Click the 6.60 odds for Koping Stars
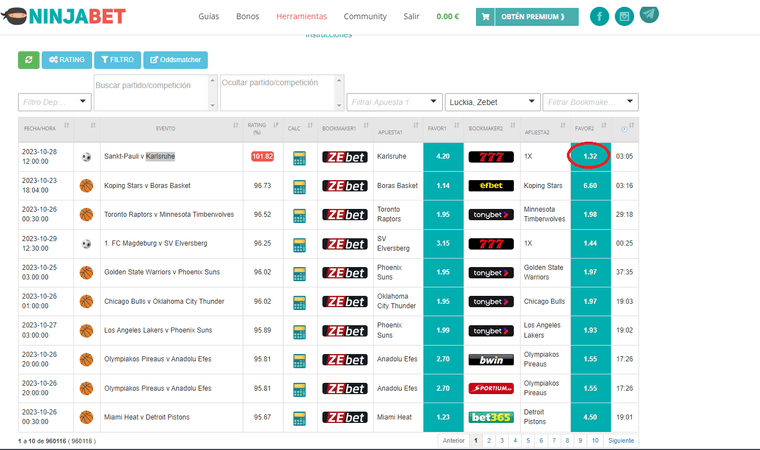The image size is (760, 450). tap(590, 185)
